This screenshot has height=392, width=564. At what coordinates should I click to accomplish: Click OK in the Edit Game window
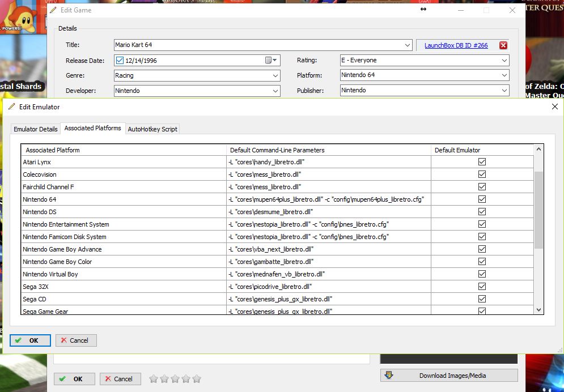pos(74,379)
